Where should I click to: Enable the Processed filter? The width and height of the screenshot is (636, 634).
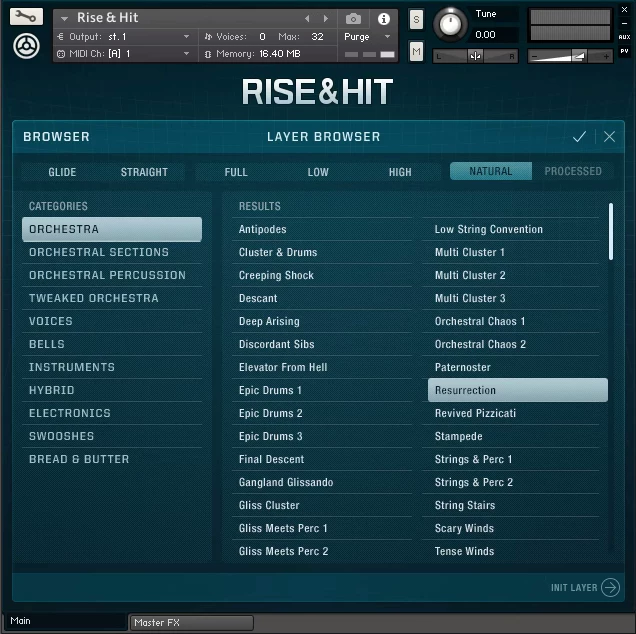tap(573, 171)
